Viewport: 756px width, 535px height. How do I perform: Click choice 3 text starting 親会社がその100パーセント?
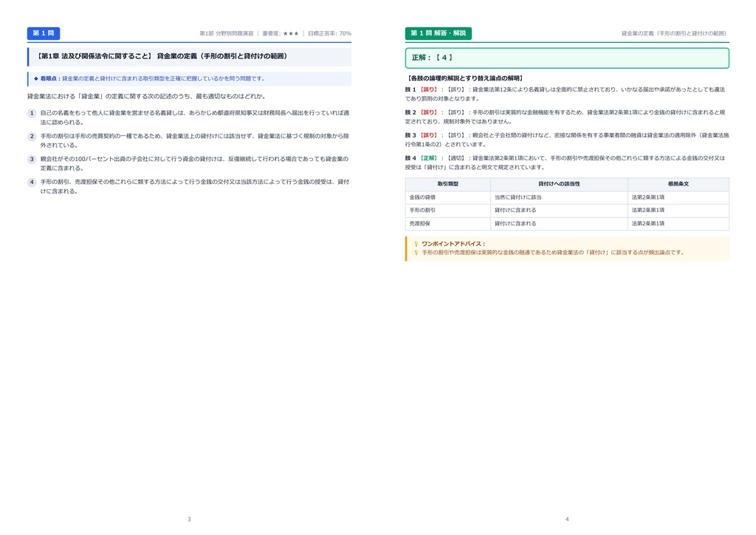[195, 163]
